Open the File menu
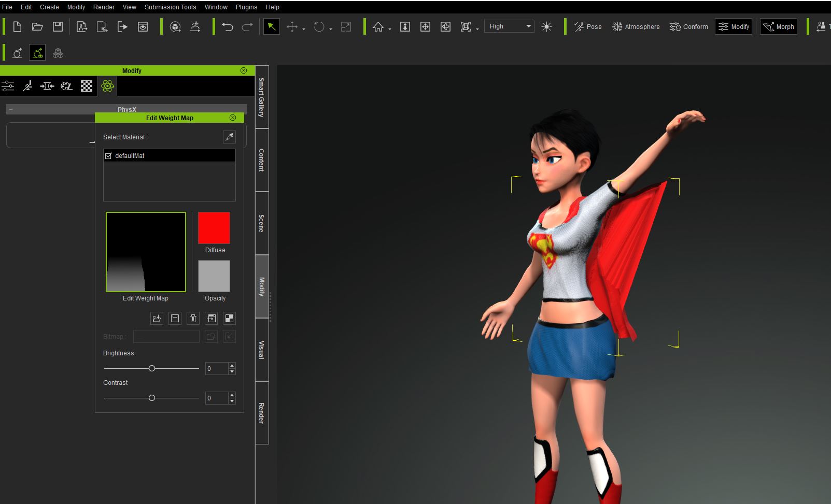This screenshot has width=831, height=504. coord(7,7)
